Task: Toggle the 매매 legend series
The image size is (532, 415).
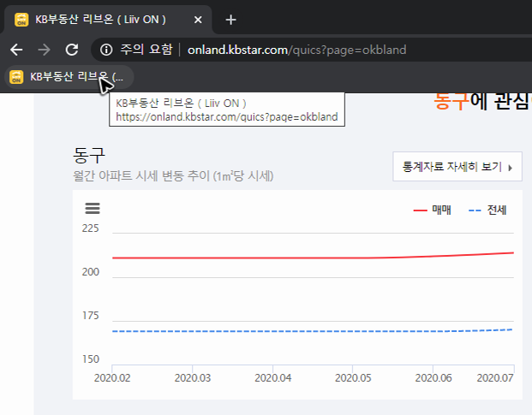Action: pos(433,210)
